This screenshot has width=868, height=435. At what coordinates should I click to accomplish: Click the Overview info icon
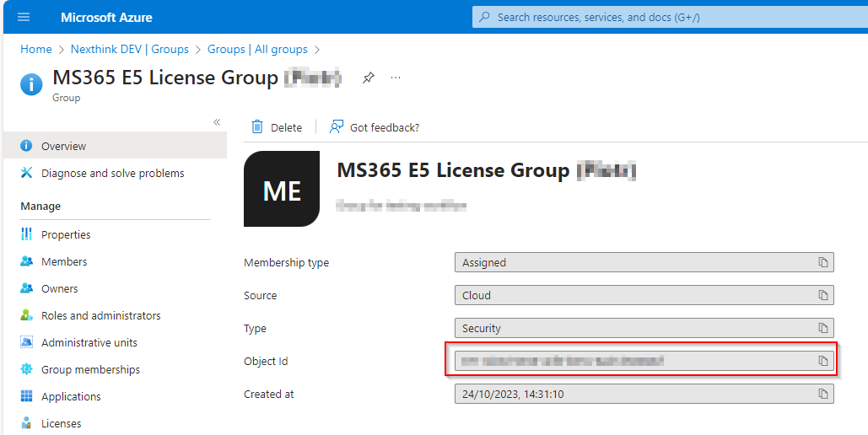[x=26, y=146]
